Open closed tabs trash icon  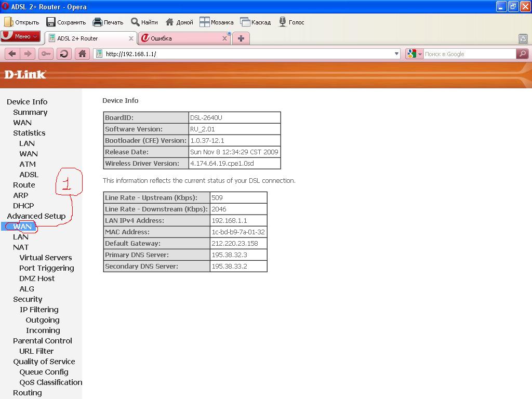[523, 38]
